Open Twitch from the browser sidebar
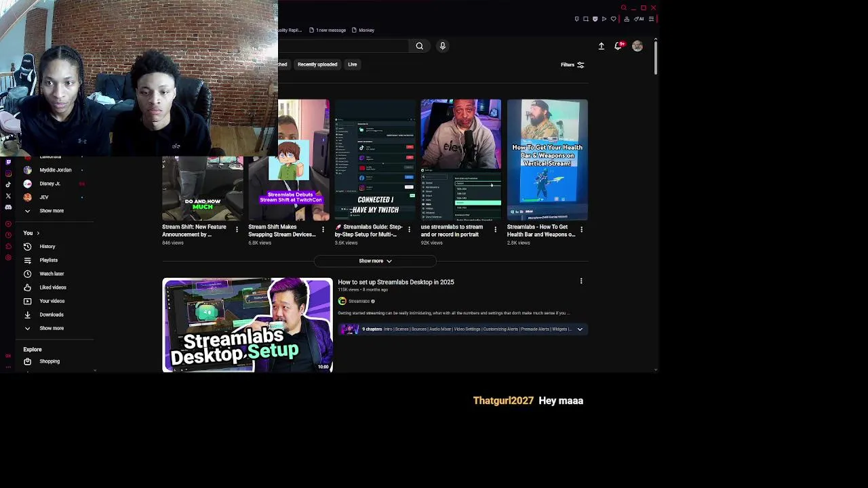Image resolution: width=868 pixels, height=488 pixels. point(8,162)
